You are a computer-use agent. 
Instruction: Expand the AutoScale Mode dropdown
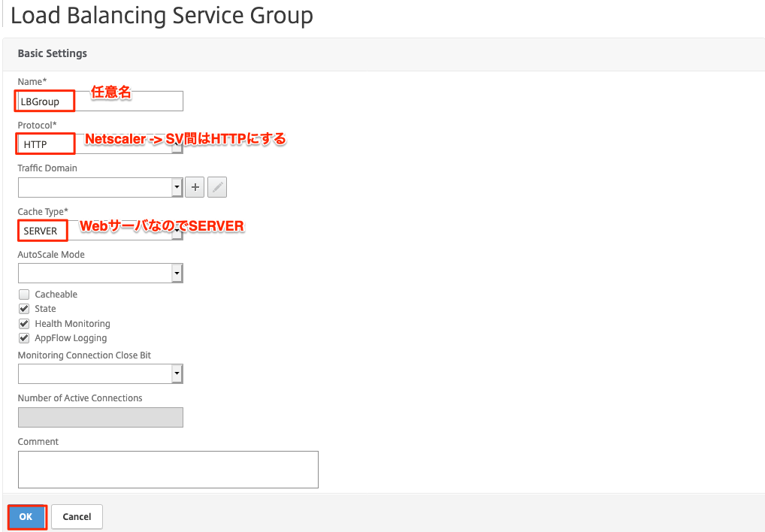[x=177, y=273]
